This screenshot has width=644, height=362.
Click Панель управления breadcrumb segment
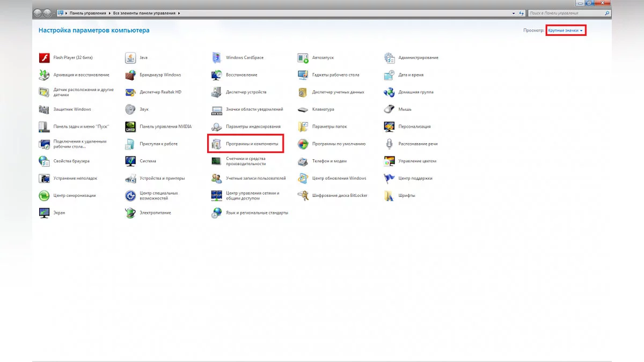pyautogui.click(x=88, y=13)
